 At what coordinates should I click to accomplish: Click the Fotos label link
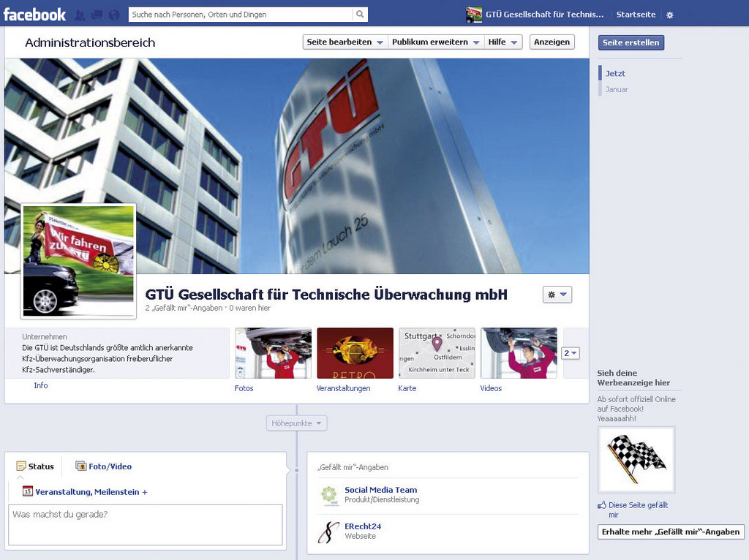click(244, 388)
